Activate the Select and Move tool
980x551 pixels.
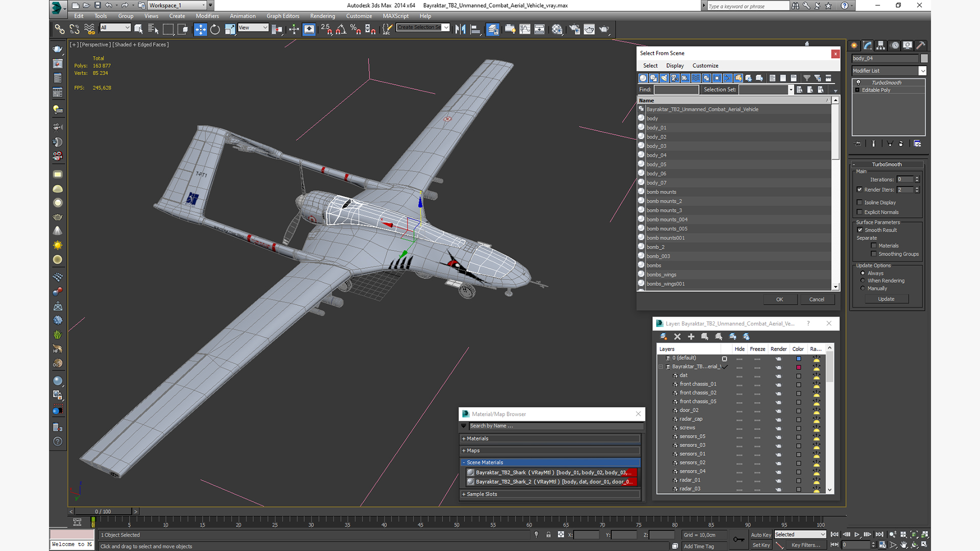coord(200,29)
